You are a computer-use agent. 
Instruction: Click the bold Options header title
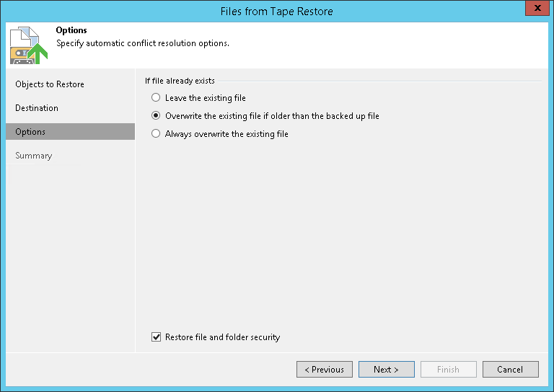[71, 30]
